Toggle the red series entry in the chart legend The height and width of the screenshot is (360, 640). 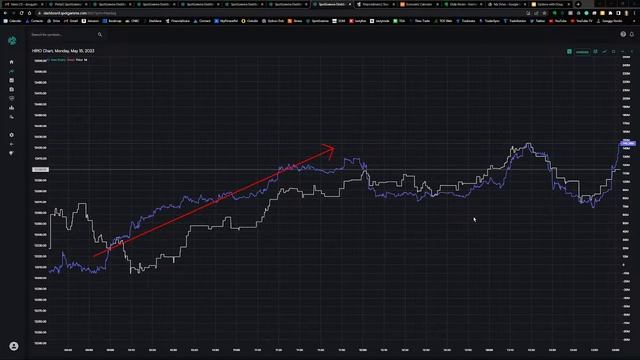coord(71,60)
